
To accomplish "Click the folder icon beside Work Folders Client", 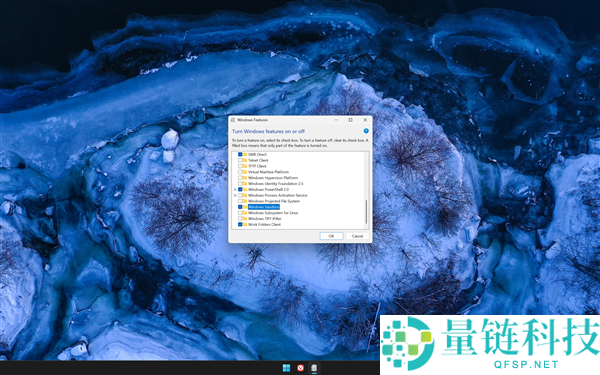I will tap(245, 224).
